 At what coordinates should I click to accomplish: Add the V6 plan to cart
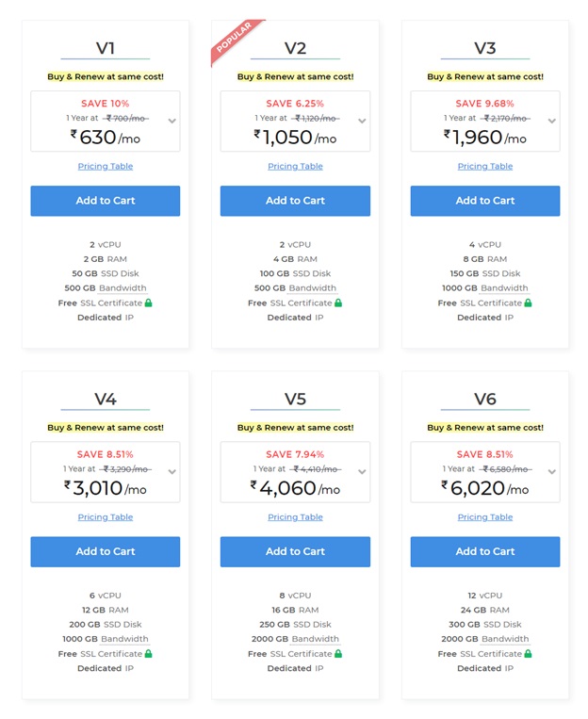[x=485, y=551]
